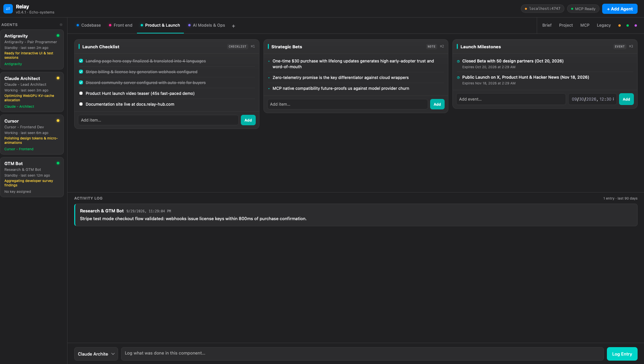
Task: Switch to the Front end tab
Action: (x=120, y=25)
